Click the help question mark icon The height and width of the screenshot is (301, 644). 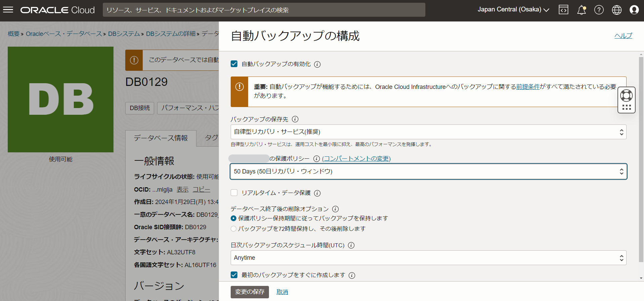pos(599,10)
